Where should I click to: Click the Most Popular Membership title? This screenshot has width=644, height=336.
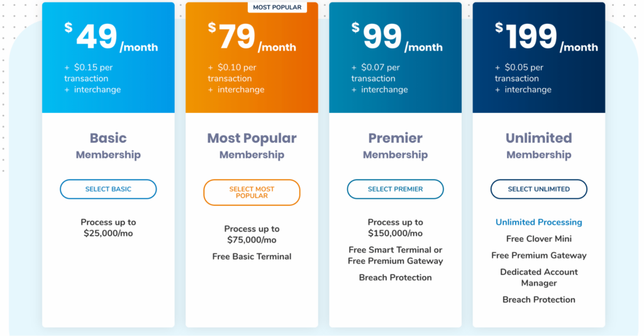[252, 146]
